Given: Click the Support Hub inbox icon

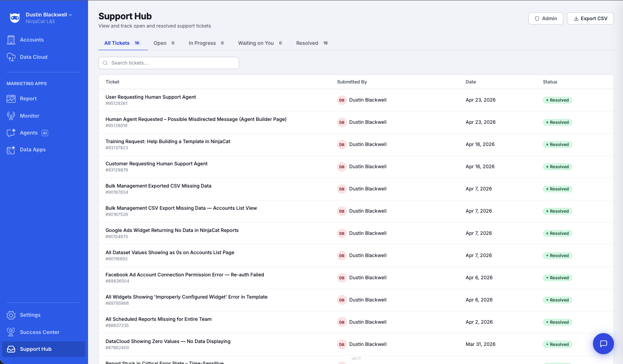Looking at the screenshot, I should coord(11,349).
